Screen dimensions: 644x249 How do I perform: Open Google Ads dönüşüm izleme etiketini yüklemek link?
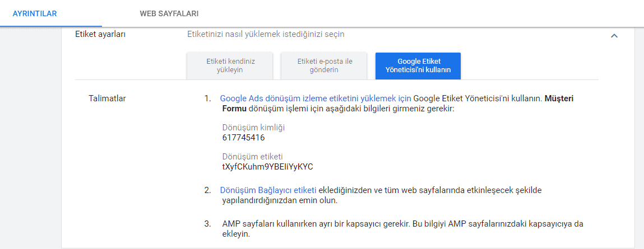[316, 99]
